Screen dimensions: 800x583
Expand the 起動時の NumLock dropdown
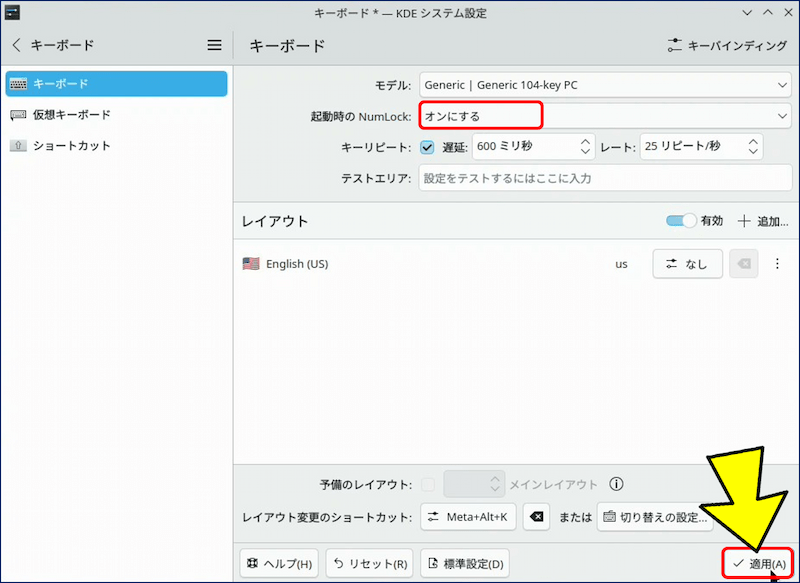(x=604, y=116)
